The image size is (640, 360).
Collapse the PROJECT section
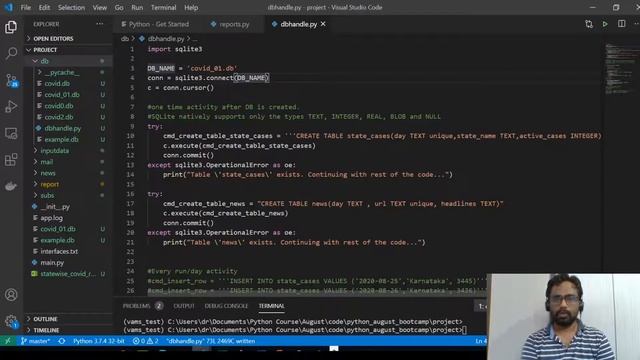click(45, 50)
